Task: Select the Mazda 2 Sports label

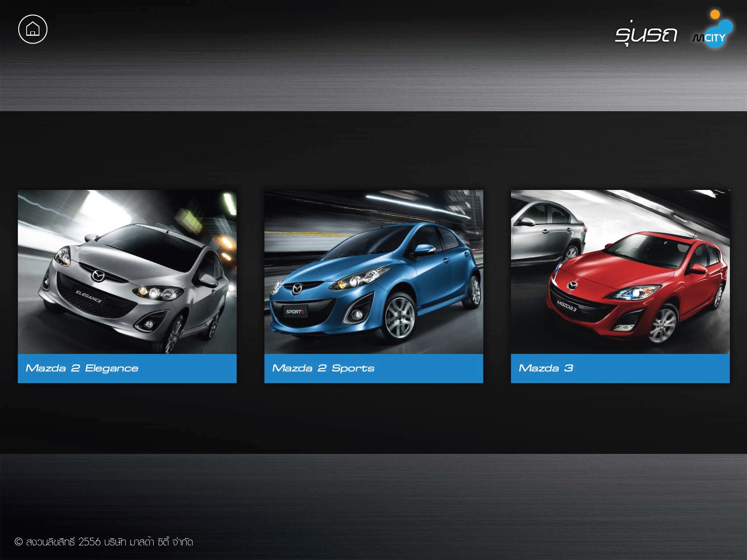Action: [374, 369]
